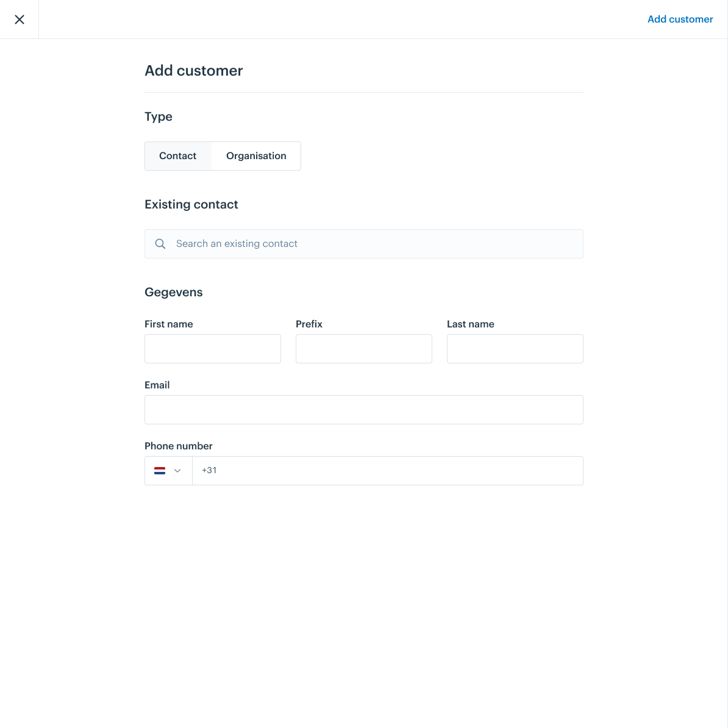Click the Phone number label

tap(178, 446)
